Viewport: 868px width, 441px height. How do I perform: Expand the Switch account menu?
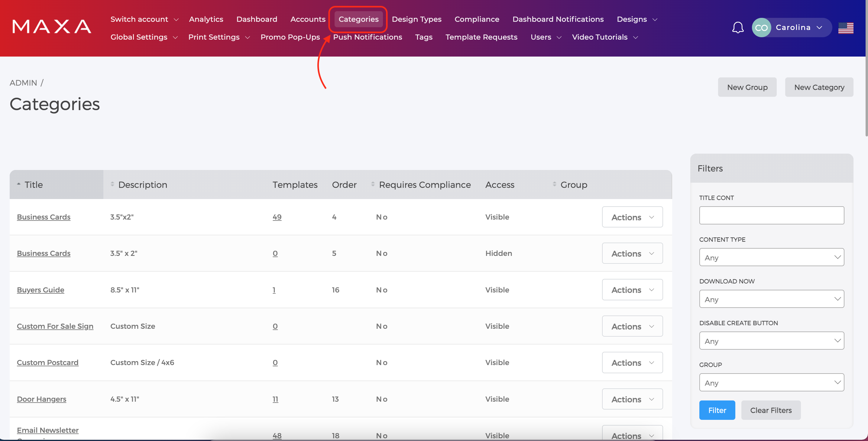pos(144,19)
